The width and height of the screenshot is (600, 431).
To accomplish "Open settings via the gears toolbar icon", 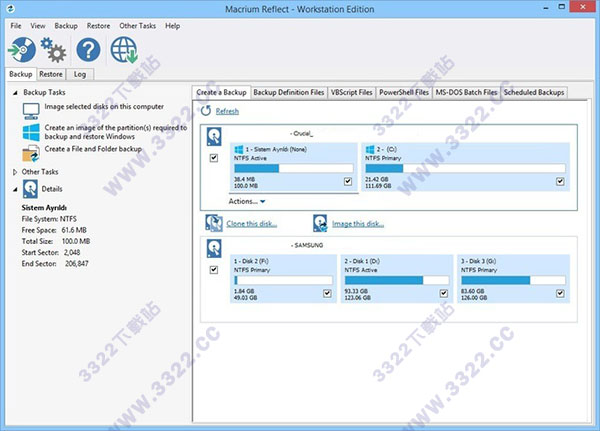I will pos(53,50).
